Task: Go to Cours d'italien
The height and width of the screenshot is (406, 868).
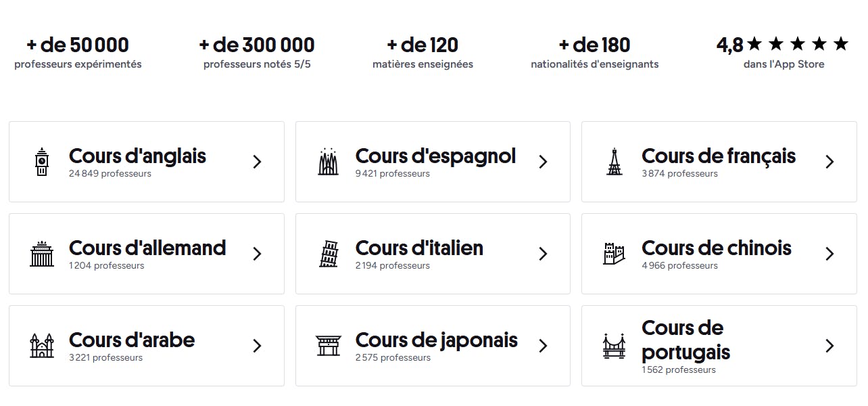Action: 419,248
